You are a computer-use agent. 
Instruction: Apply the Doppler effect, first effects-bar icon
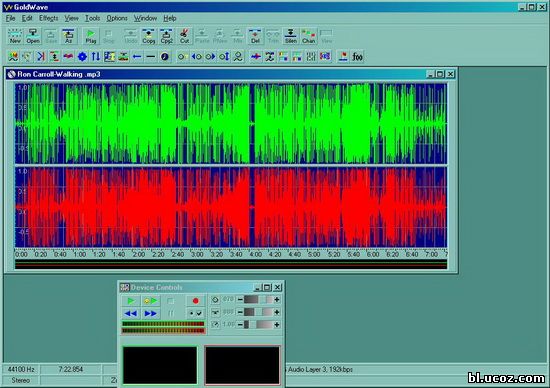coord(13,56)
